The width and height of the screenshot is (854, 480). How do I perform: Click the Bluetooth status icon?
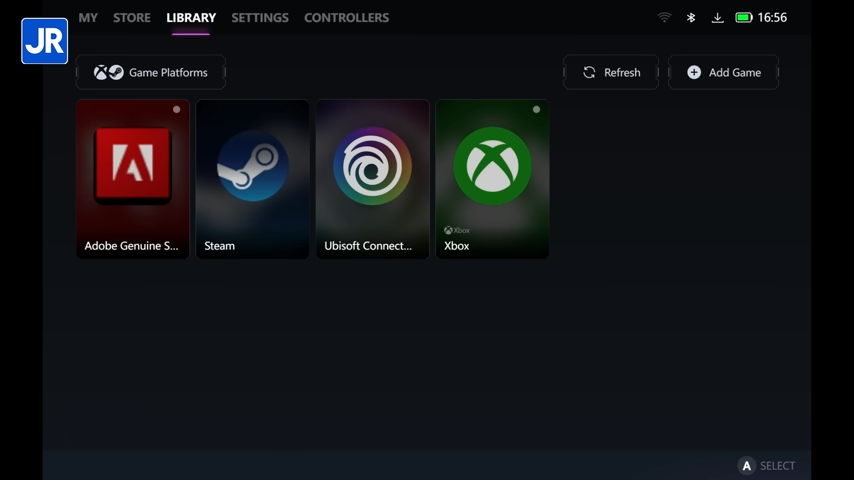691,18
